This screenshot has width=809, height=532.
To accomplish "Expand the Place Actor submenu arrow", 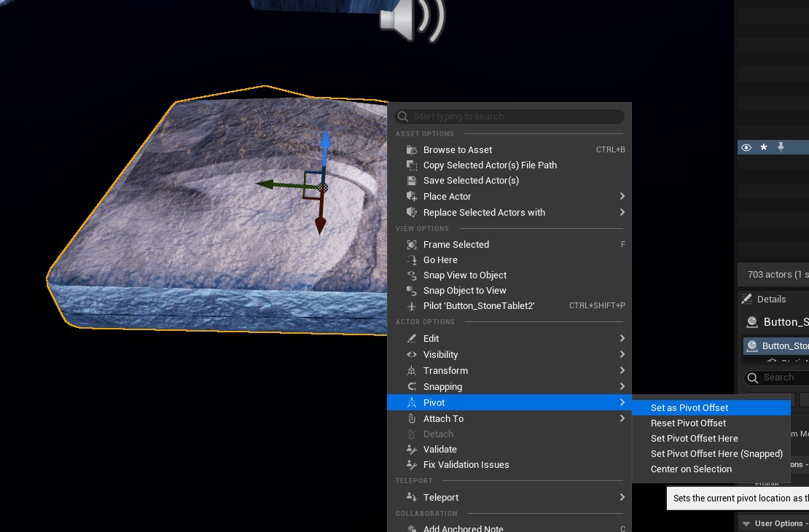I will coord(622,196).
